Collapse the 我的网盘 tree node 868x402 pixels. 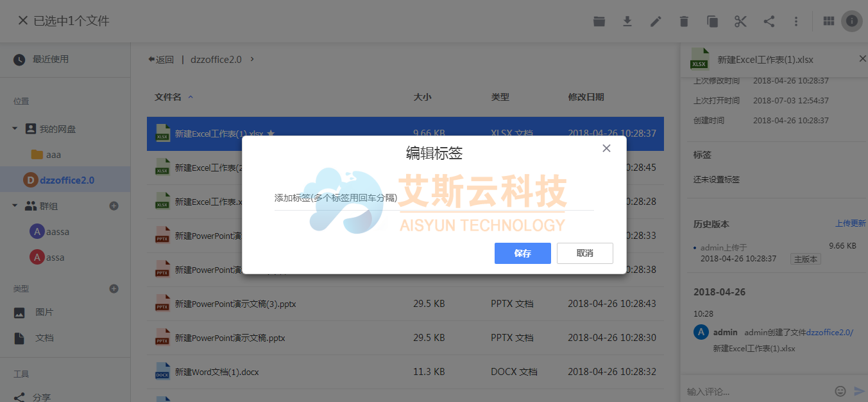(15, 129)
